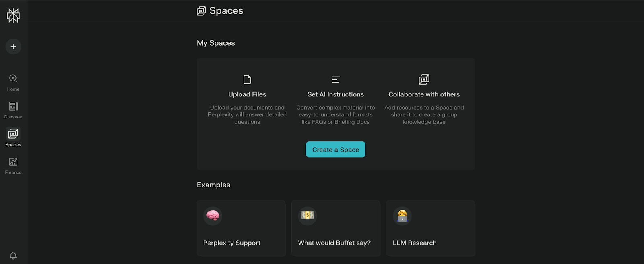The height and width of the screenshot is (264, 644).
Task: Start a new thread with plus button
Action: point(13,47)
